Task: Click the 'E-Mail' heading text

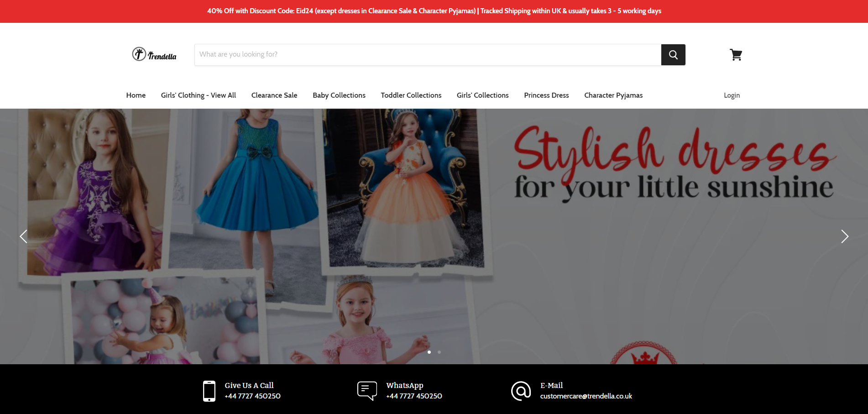Action: pyautogui.click(x=552, y=385)
